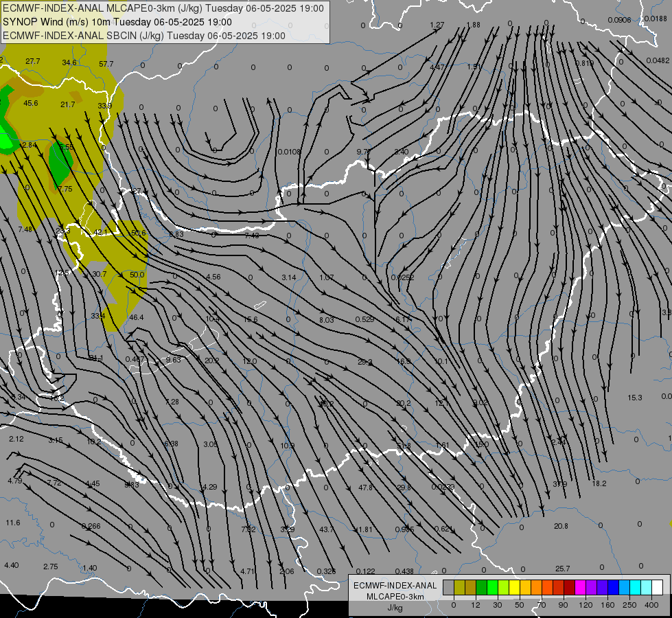Select the 250 tick label in legend
672x618 pixels.
tap(629, 605)
